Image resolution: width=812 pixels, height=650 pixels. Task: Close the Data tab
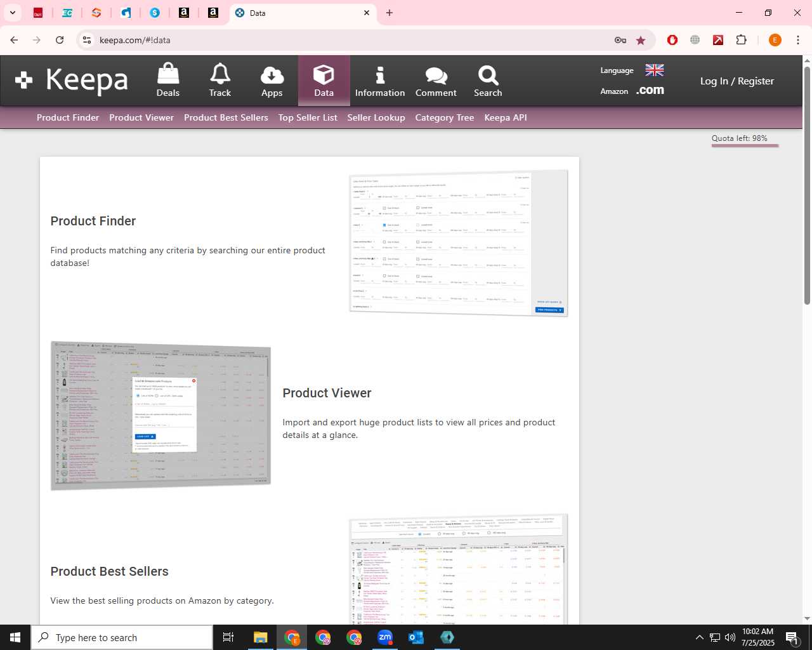click(367, 13)
